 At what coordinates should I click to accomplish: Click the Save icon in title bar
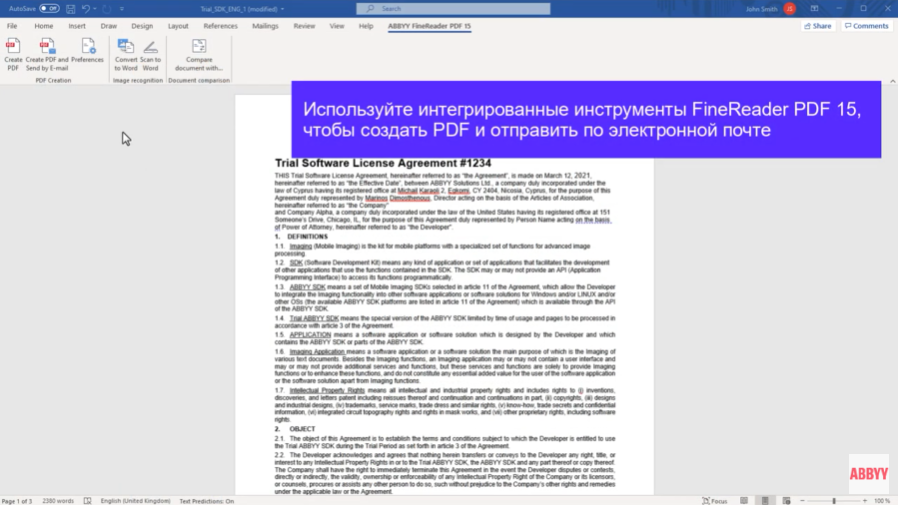[70, 9]
